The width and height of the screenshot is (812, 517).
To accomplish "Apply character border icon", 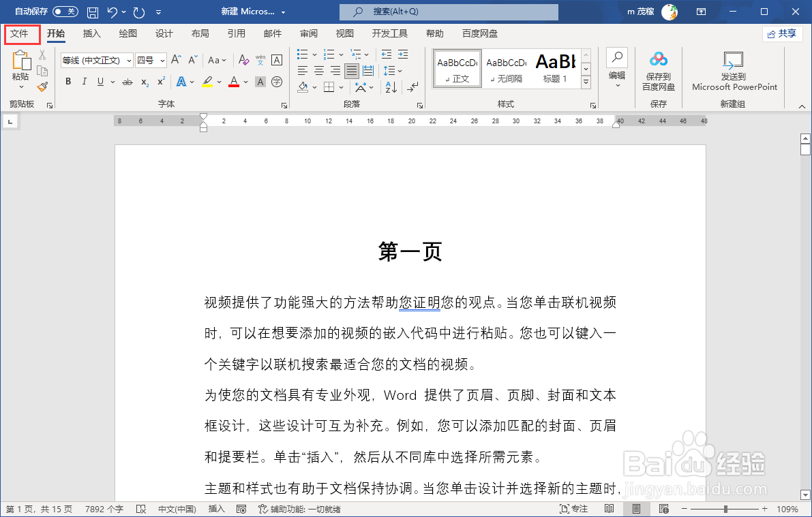I will coord(277,60).
